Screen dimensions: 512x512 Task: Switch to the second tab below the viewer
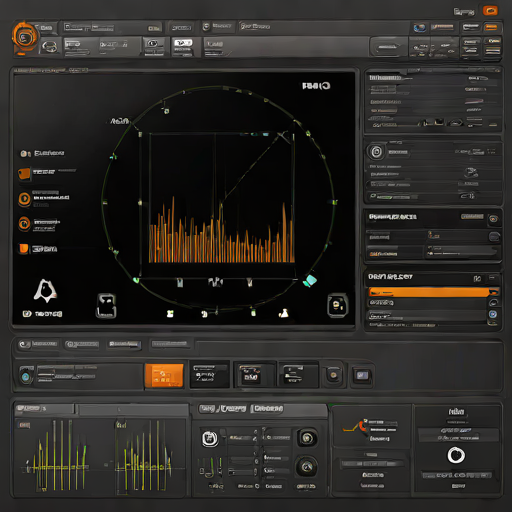(x=82, y=344)
